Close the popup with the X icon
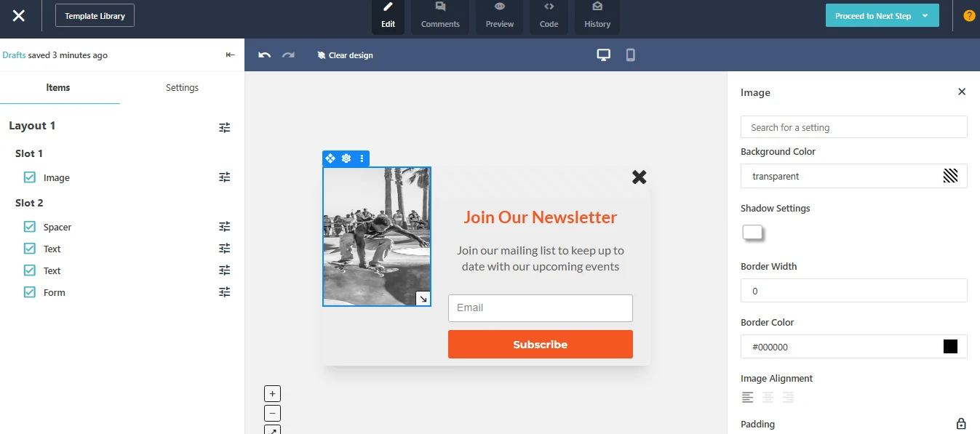The image size is (980, 434). [x=639, y=177]
